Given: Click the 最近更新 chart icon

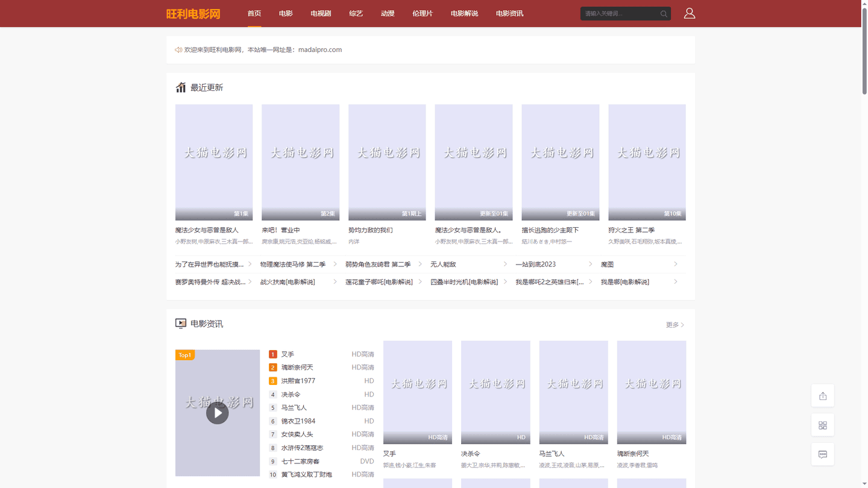Looking at the screenshot, I should click(181, 87).
